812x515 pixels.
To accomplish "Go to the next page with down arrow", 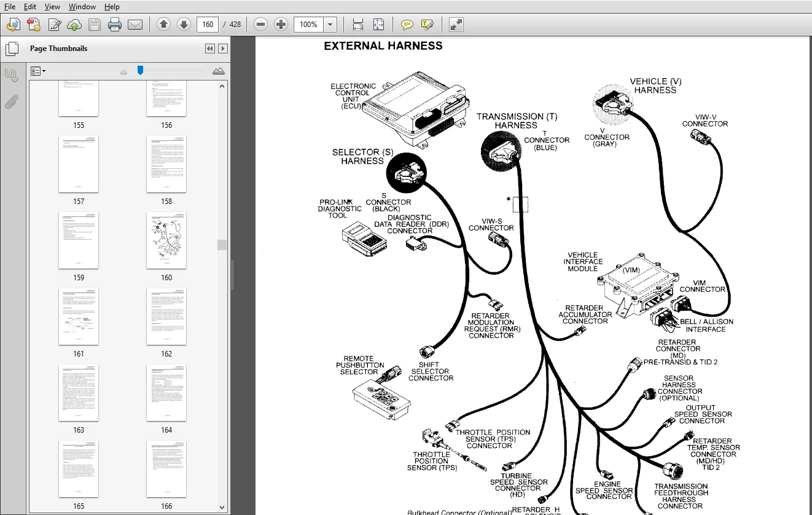I will click(184, 25).
